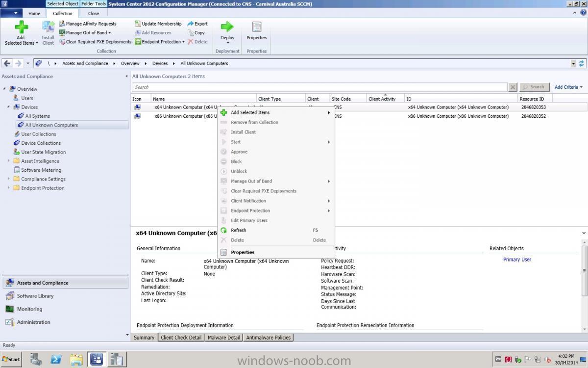The width and height of the screenshot is (588, 368).
Task: Click the Install Client icon in the ribbon
Action: [x=48, y=27]
